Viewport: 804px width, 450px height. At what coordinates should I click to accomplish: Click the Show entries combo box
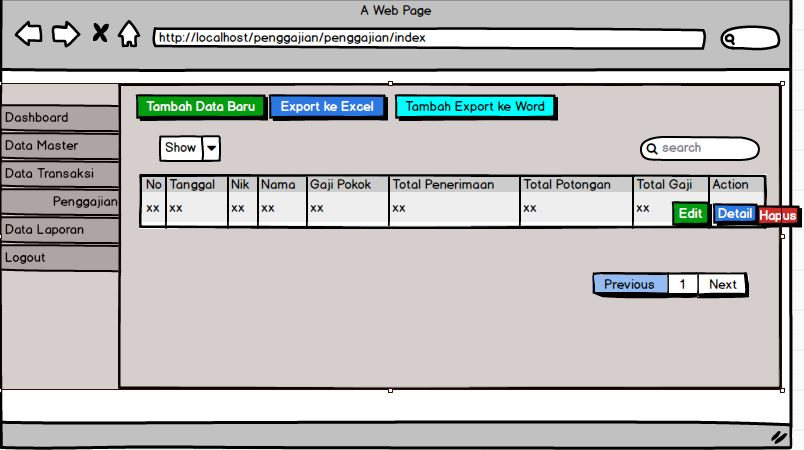pyautogui.click(x=190, y=148)
